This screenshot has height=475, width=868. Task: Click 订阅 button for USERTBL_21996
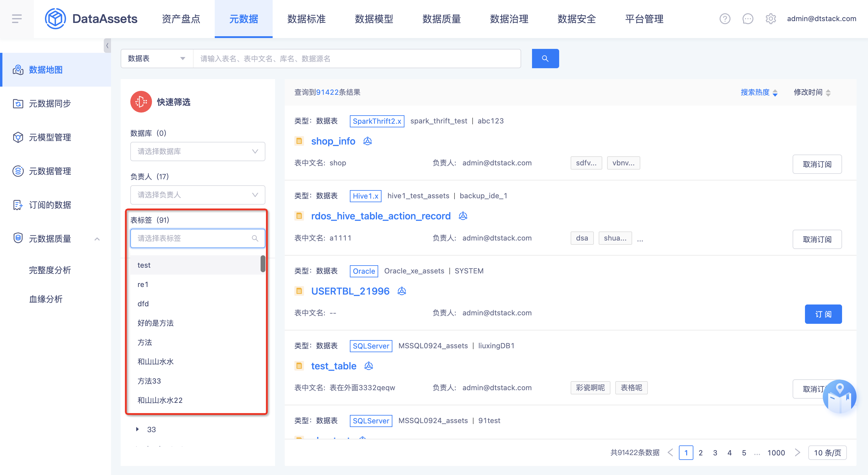pyautogui.click(x=823, y=314)
